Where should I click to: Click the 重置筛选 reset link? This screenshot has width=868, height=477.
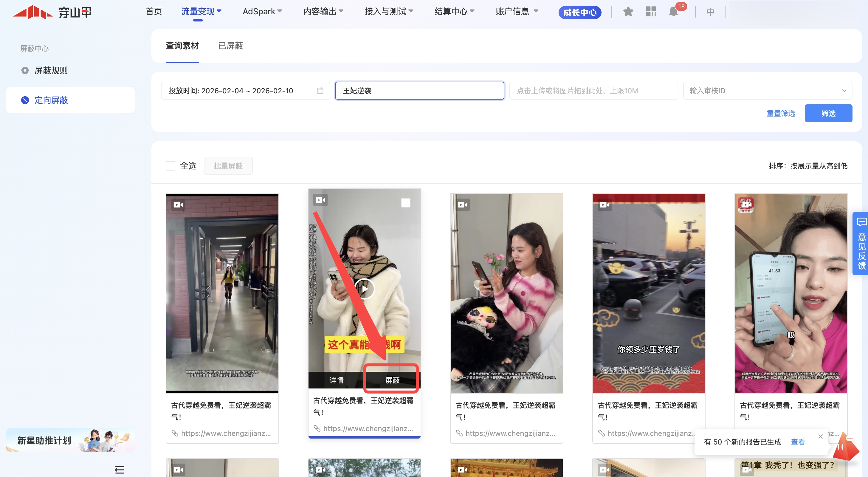pyautogui.click(x=780, y=114)
